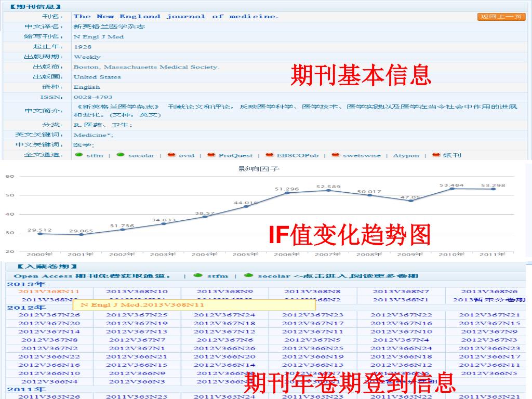The width and height of the screenshot is (532, 399).
Task: Open issue 2013V368N7
Action: [401, 291]
